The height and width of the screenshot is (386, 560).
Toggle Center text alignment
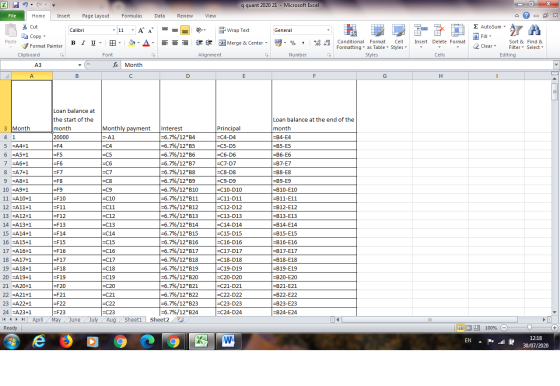[x=175, y=43]
